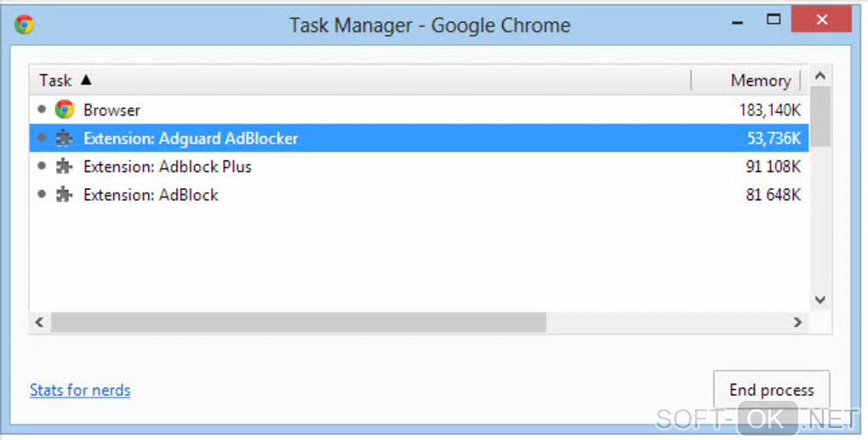Click the horizontal scrollbar left arrow
868x440 pixels.
click(x=38, y=323)
